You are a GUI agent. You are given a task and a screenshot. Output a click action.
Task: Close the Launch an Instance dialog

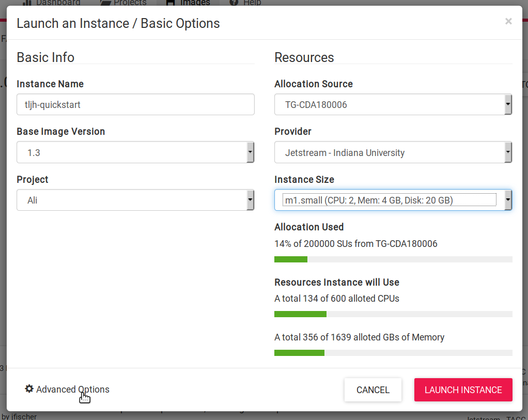point(508,21)
